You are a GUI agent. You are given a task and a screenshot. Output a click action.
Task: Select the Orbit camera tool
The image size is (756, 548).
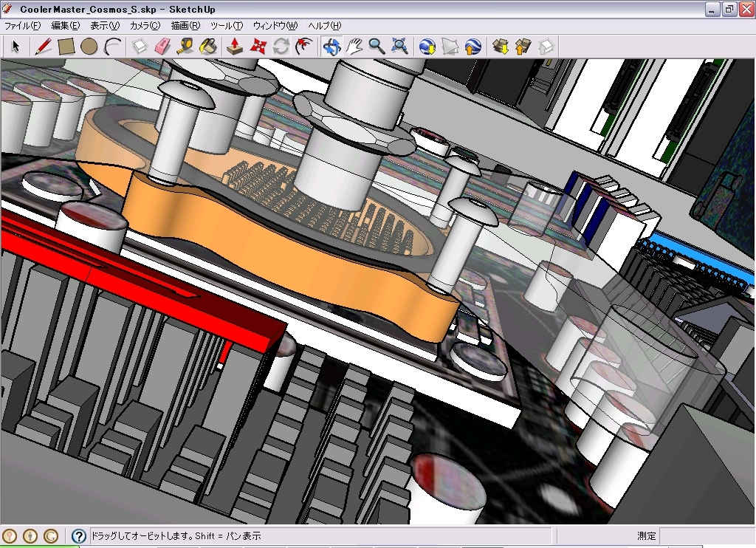click(331, 47)
